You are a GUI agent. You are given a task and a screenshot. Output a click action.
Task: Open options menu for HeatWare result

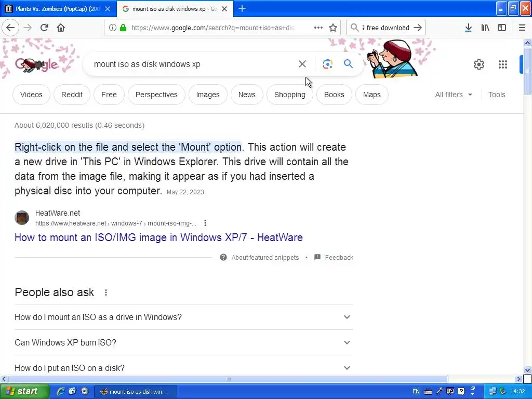205,223
